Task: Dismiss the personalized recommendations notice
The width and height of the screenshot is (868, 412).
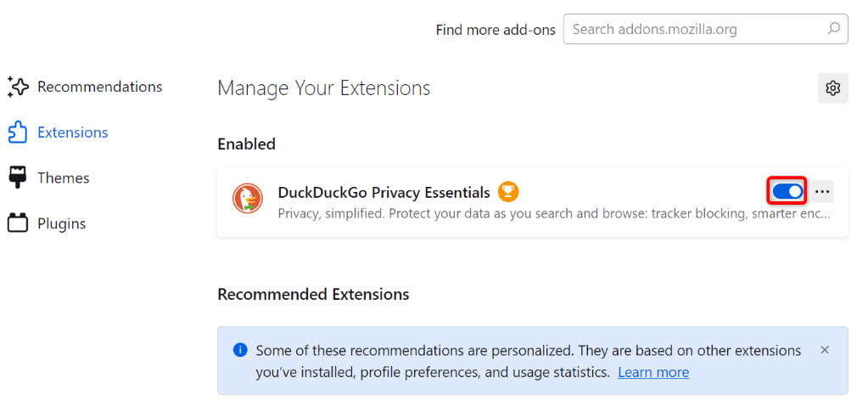Action: [x=825, y=350]
